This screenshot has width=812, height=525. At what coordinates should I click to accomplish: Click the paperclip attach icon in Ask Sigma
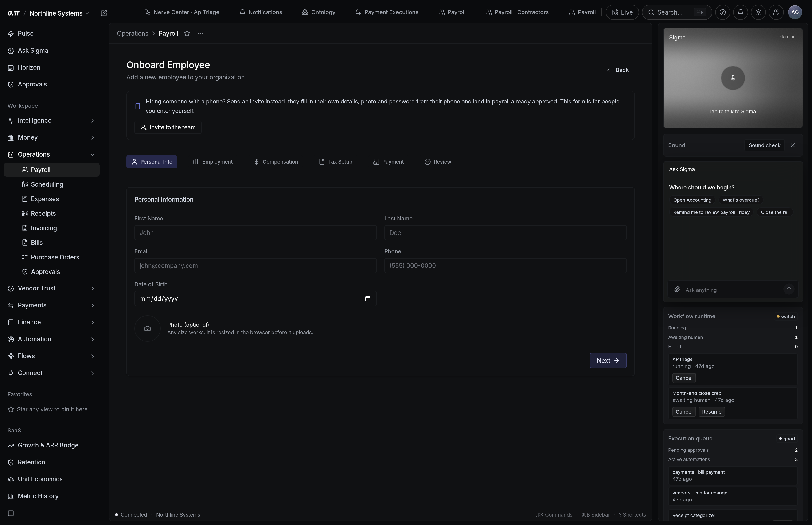[x=677, y=290]
